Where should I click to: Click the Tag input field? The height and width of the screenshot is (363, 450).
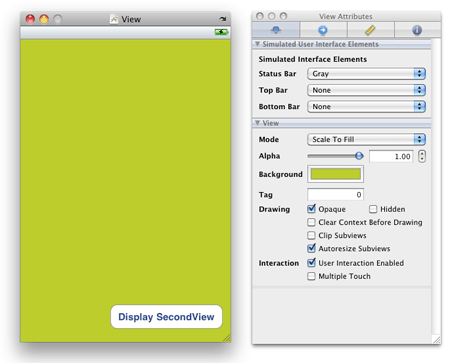tap(335, 195)
